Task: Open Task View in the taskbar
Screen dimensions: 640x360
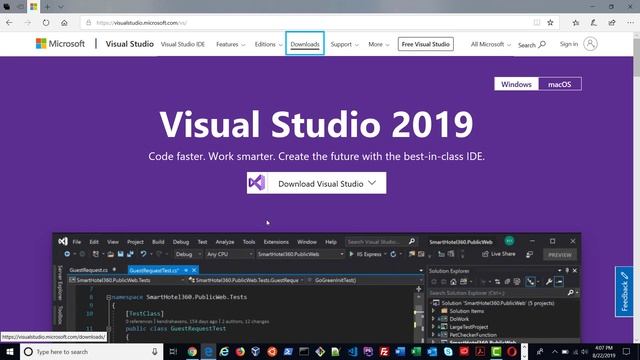Action: 173,351
